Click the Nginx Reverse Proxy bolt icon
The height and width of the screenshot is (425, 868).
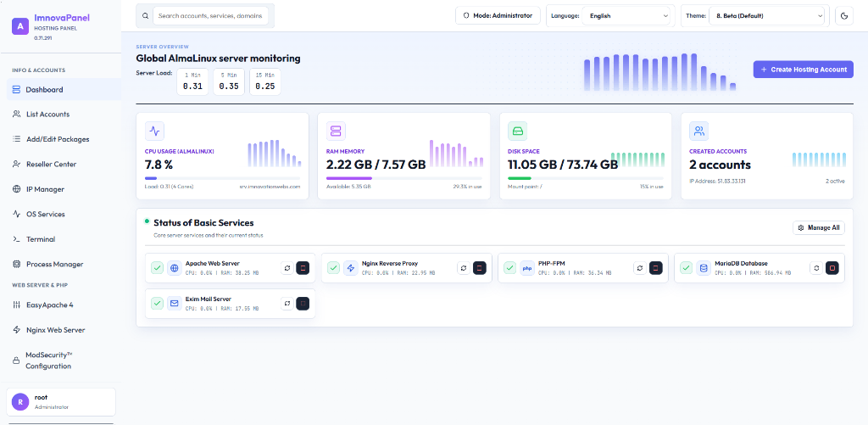[351, 268]
